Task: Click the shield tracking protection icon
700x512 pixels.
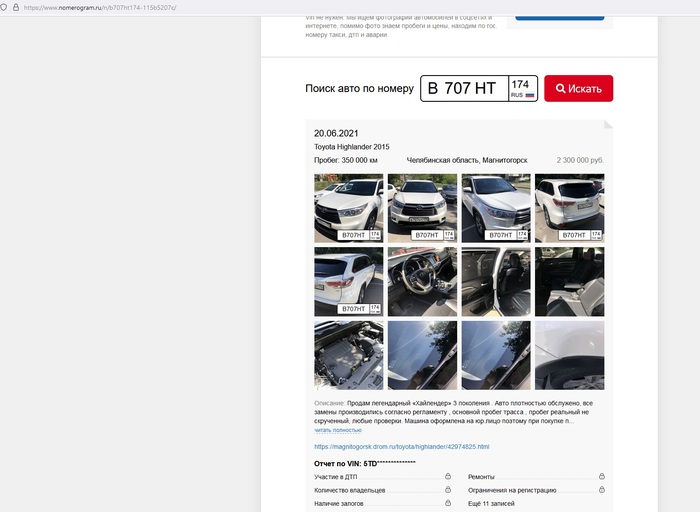Action: [3, 8]
